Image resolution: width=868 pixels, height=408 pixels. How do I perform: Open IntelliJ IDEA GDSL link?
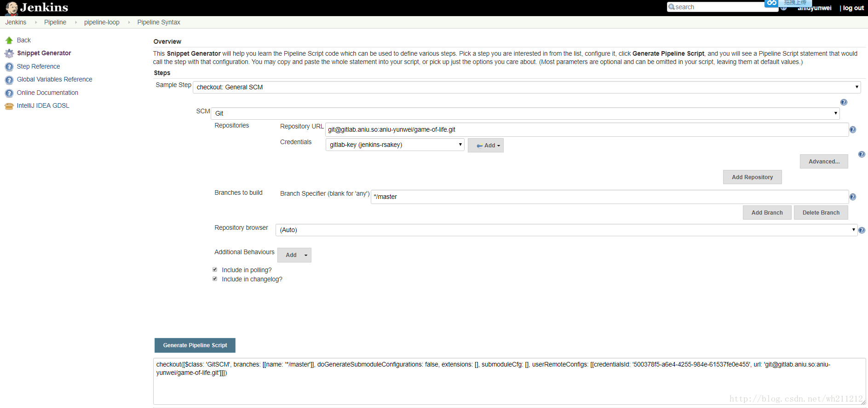point(43,106)
